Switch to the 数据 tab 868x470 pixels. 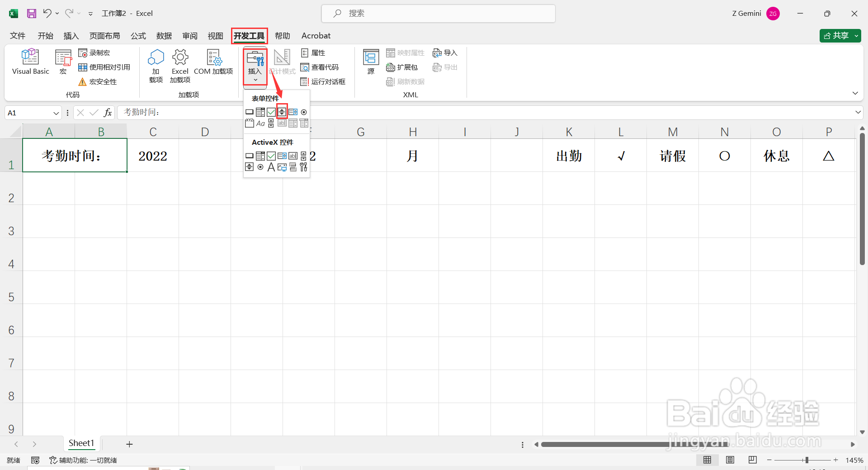click(x=164, y=36)
